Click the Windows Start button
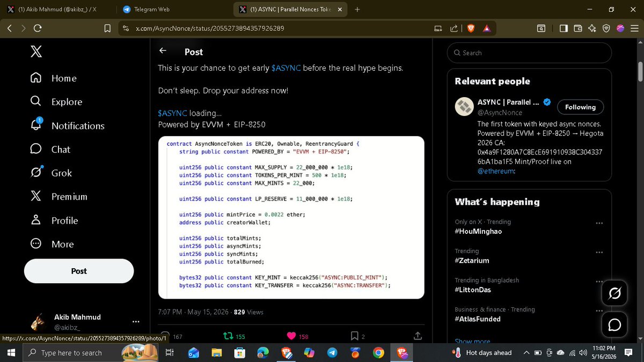The image size is (644, 362). 11,352
